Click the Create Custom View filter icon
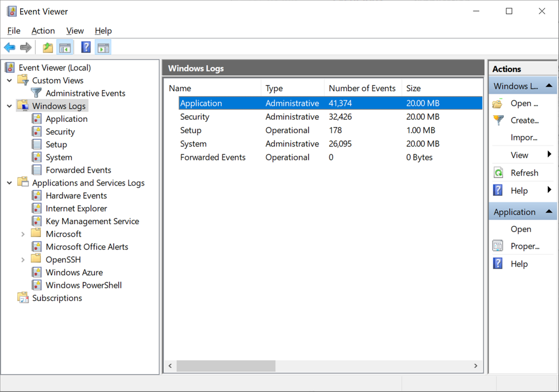Image resolution: width=559 pixels, height=392 pixels. 498,120
